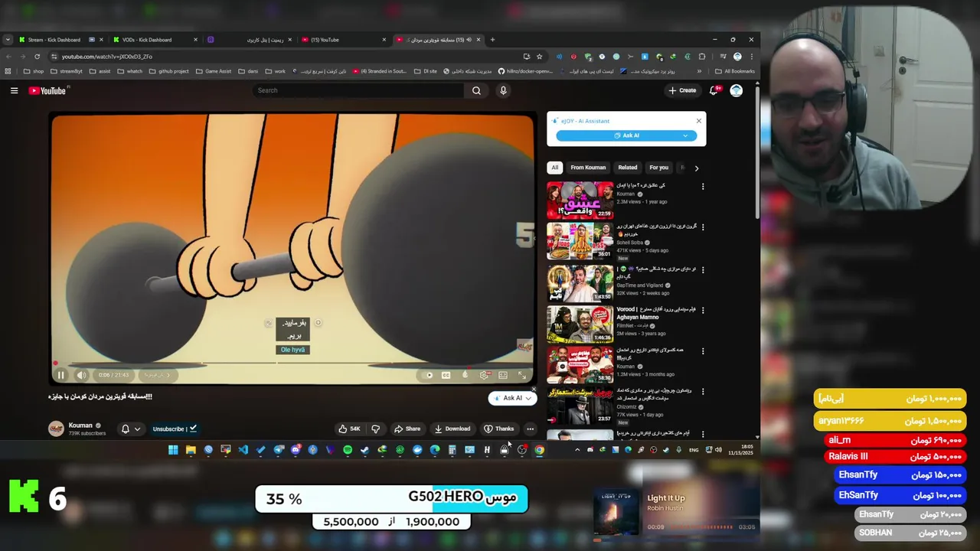This screenshot has width=980, height=551.
Task: Click the Unsubscribe button
Action: coord(175,429)
